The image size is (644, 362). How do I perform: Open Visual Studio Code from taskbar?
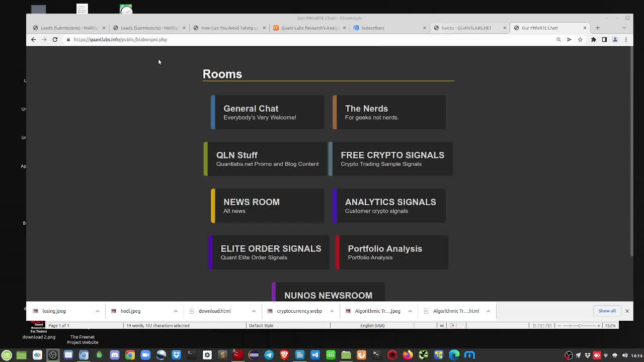click(315, 355)
